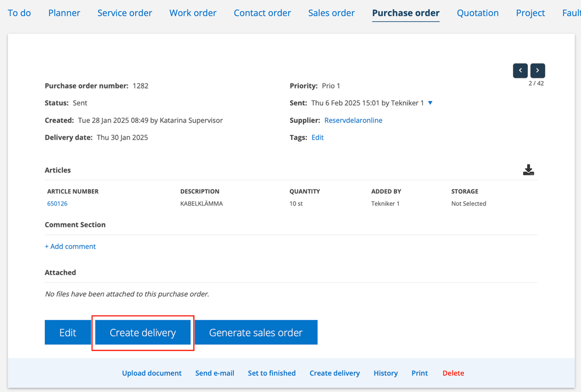581x392 pixels.
Task: Expand the Sent history dropdown arrow
Action: coord(430,103)
